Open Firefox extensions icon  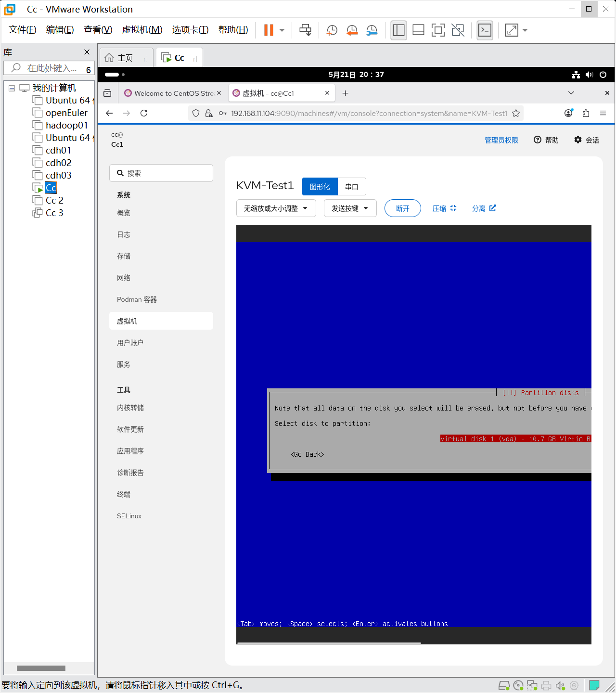coord(586,113)
